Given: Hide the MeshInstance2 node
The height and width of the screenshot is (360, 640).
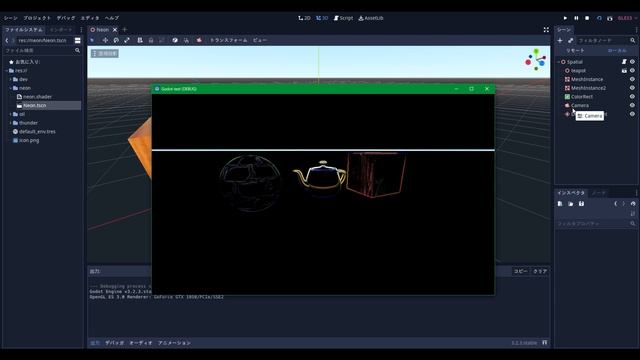Looking at the screenshot, I should 632,88.
